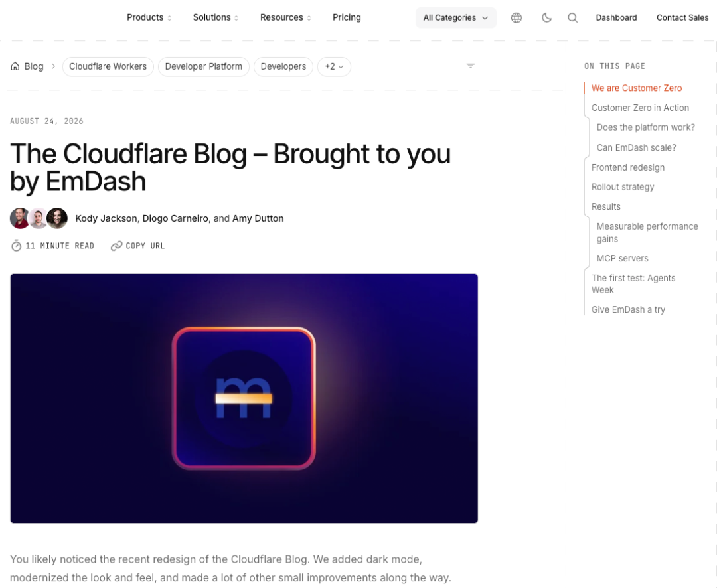Click the EmDash hero image
Screen dimensions: 717x588
click(x=244, y=398)
